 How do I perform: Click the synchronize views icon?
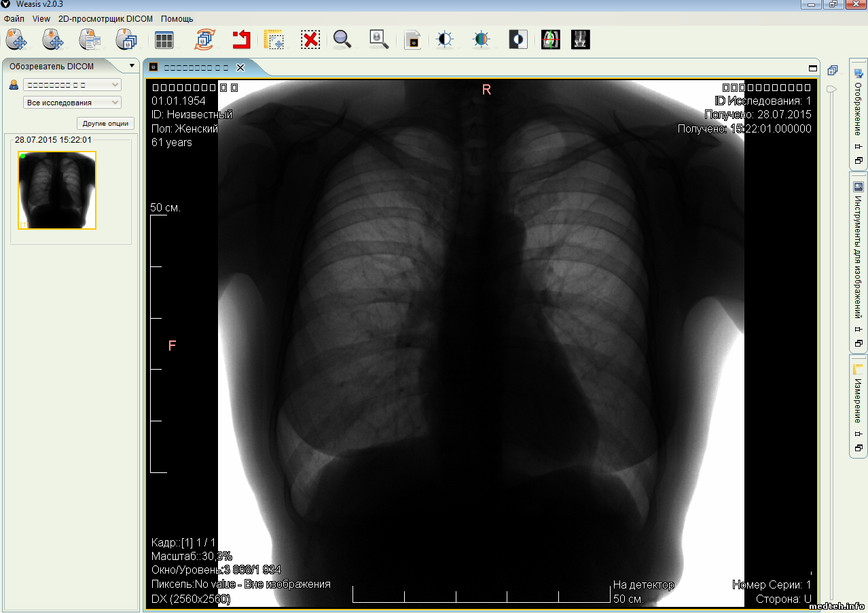204,40
